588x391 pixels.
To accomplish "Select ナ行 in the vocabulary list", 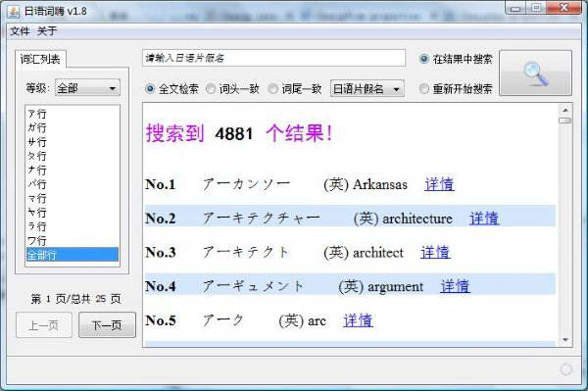I will pyautogui.click(x=73, y=170).
